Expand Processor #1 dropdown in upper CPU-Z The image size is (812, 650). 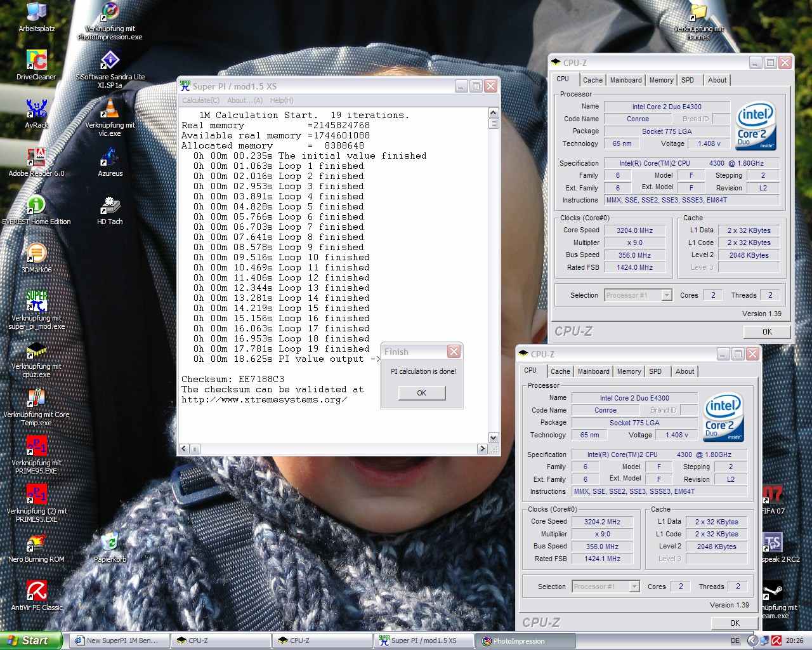[666, 295]
